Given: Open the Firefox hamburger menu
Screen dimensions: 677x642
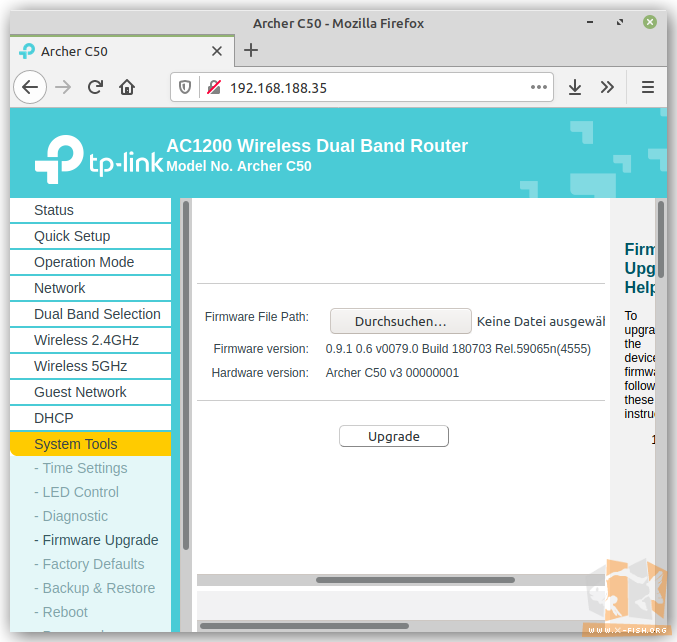Looking at the screenshot, I should tap(647, 87).
